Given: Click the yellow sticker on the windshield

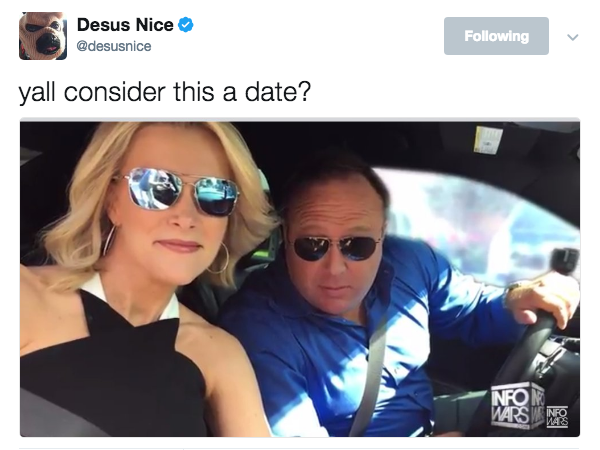Looking at the screenshot, I should click(x=488, y=140).
